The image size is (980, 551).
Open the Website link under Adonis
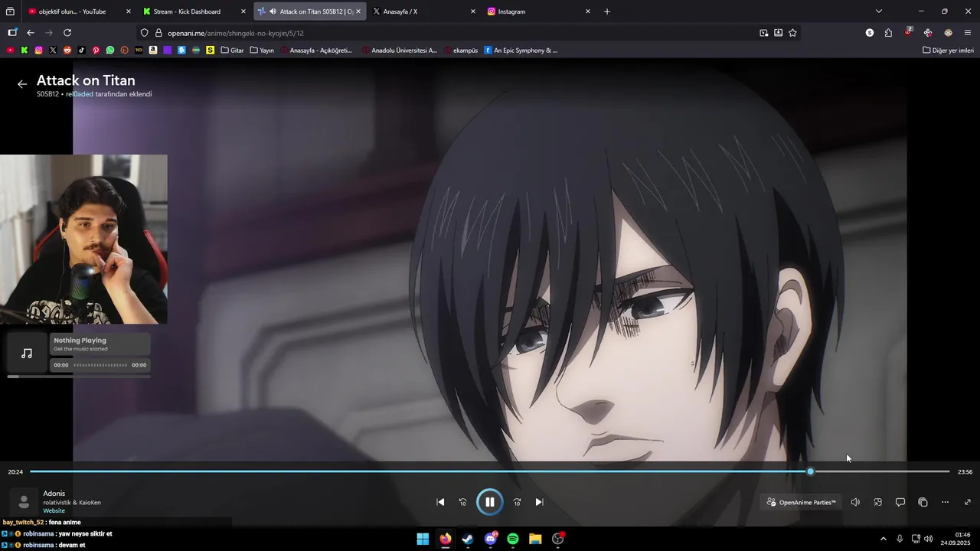(x=54, y=510)
